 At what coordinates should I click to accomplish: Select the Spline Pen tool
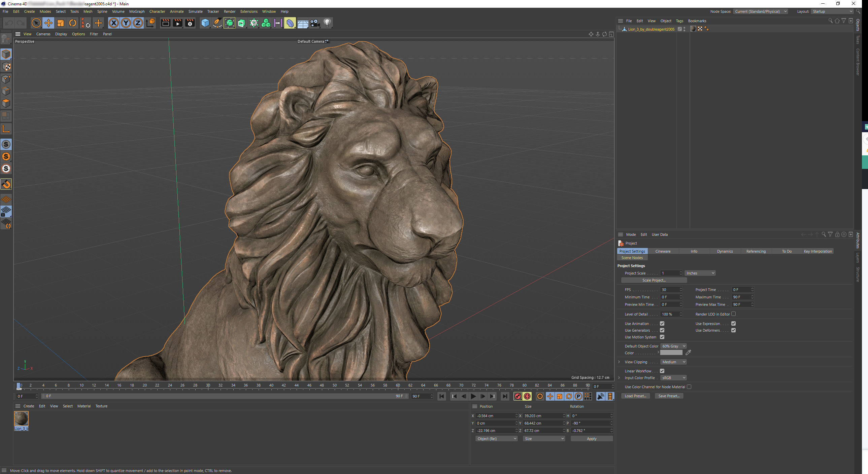click(x=218, y=23)
